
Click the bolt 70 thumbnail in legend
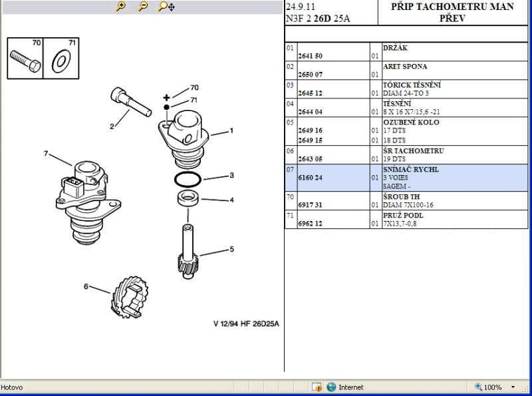pyautogui.click(x=25, y=59)
